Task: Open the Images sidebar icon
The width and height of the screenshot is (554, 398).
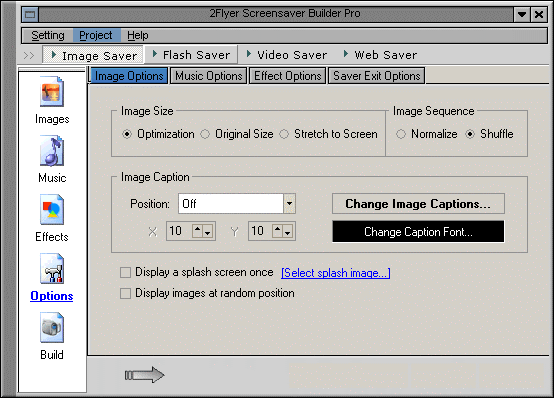Action: (x=52, y=92)
